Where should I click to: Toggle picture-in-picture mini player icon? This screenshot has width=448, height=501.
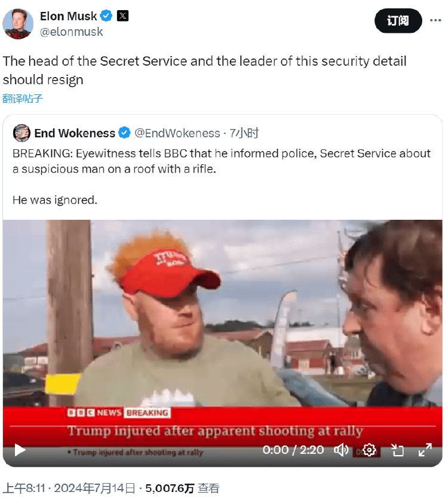(x=397, y=450)
